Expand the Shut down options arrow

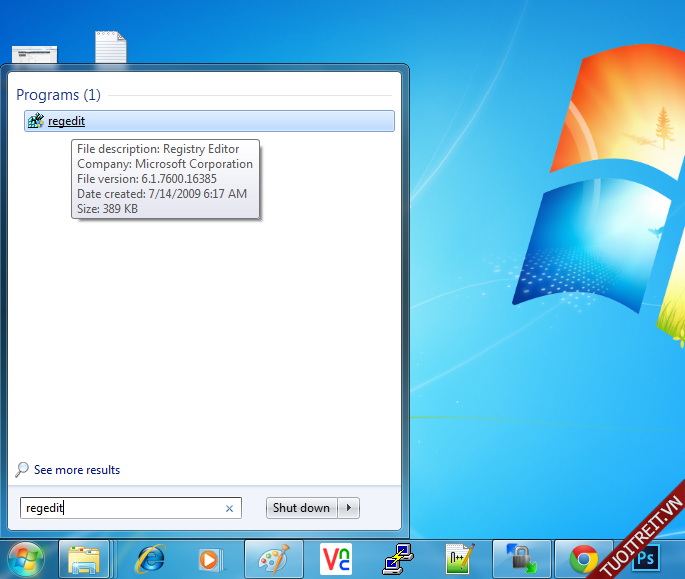pyautogui.click(x=349, y=508)
